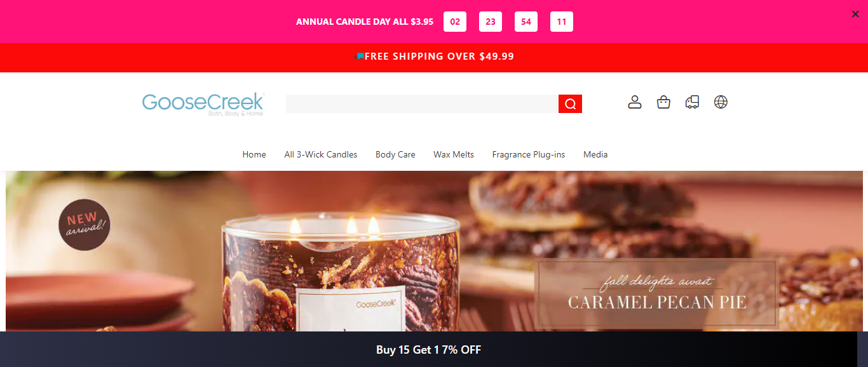Click the Free Shipping Over $49.99 banner

click(434, 57)
